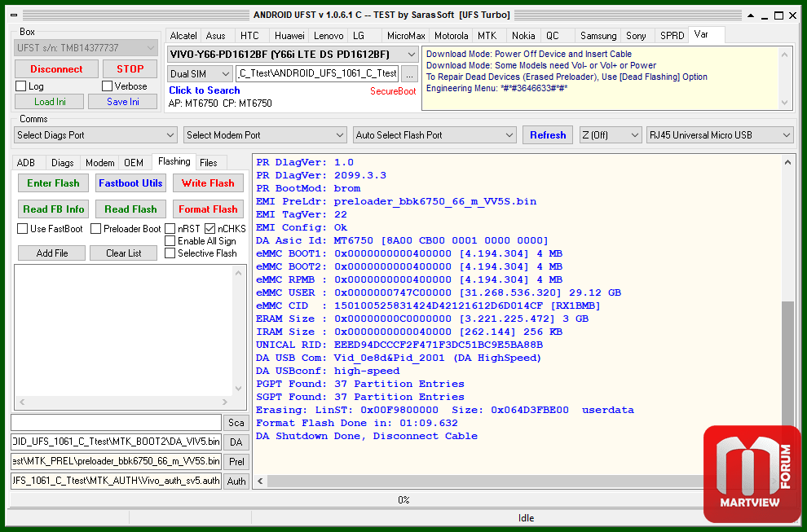Screen dimensions: 807x532
Task: Click the firmware folder path field
Action: pos(317,74)
